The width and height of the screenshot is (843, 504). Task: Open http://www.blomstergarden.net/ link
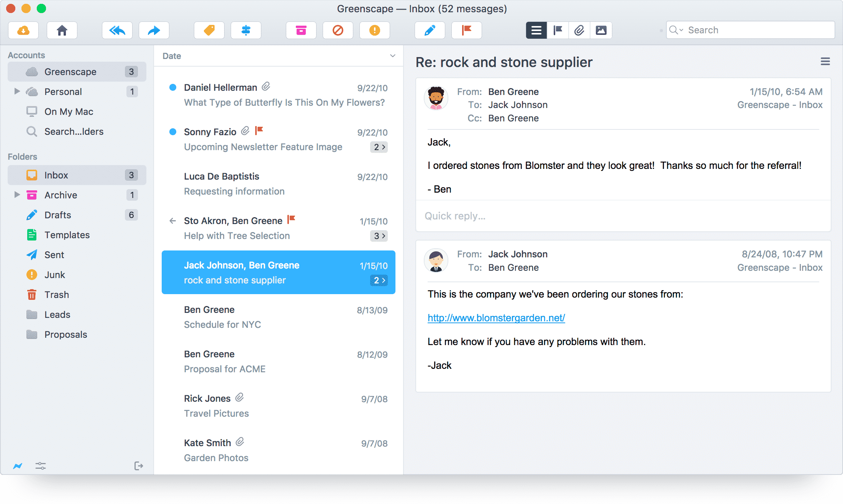click(495, 318)
